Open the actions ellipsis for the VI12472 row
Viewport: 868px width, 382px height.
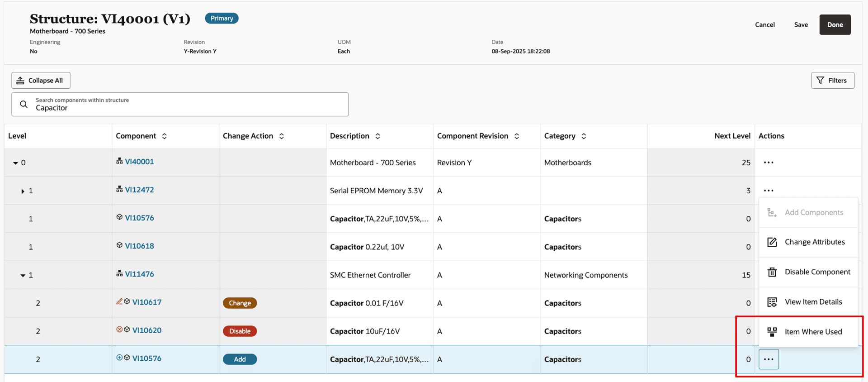tap(769, 191)
